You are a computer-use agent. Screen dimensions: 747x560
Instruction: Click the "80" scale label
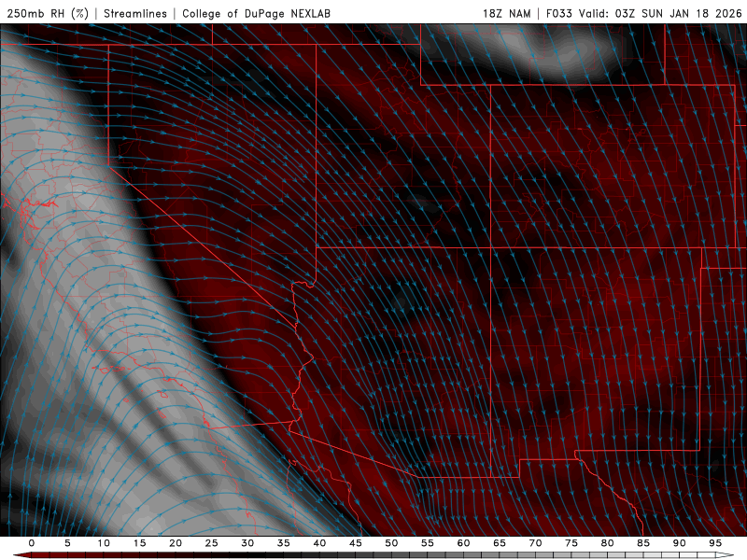click(607, 543)
